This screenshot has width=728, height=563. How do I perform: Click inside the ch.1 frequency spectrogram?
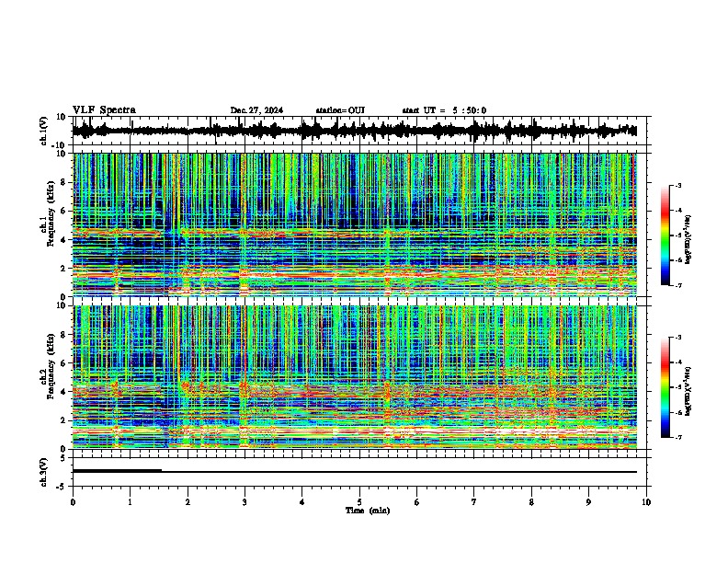click(x=355, y=224)
